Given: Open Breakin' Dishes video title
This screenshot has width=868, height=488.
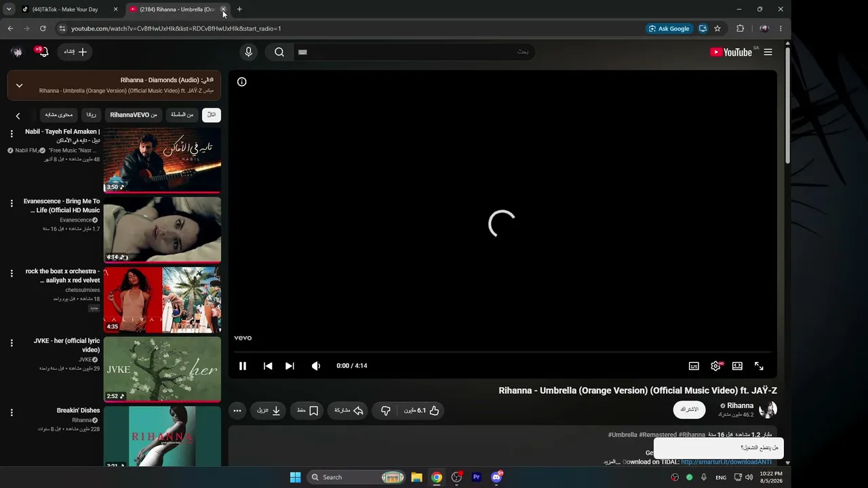Looking at the screenshot, I should click(78, 411).
